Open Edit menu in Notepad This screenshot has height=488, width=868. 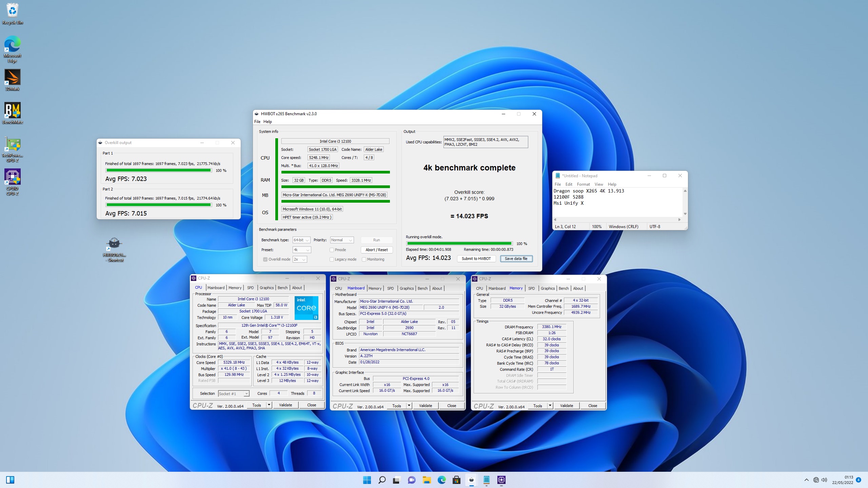569,184
